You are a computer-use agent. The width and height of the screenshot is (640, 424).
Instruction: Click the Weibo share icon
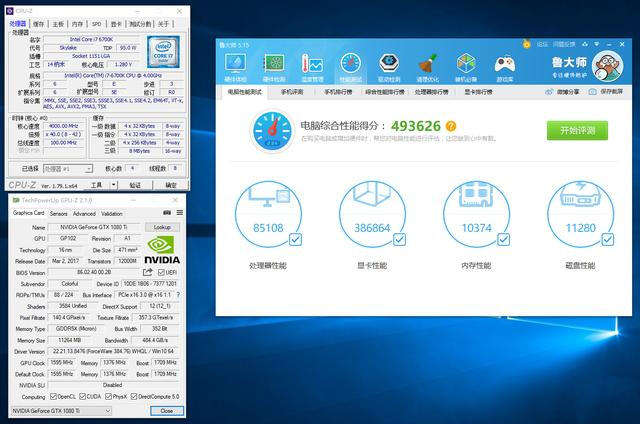(x=549, y=92)
